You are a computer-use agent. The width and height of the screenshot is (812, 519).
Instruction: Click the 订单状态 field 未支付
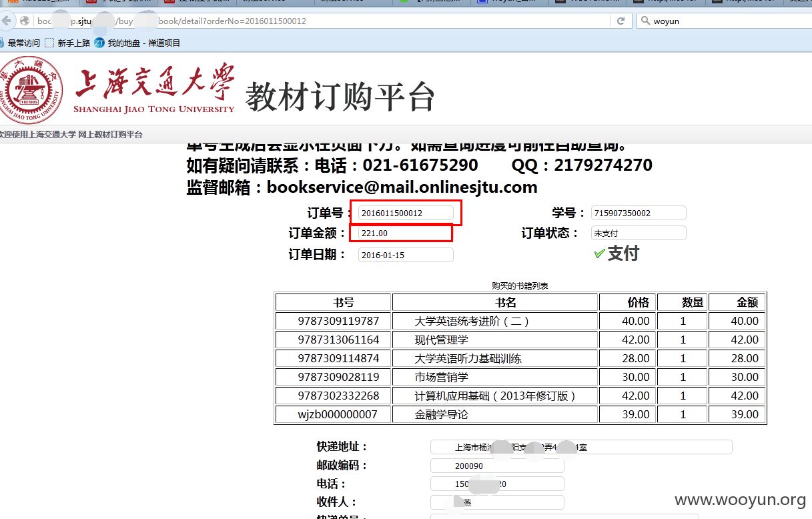(x=639, y=233)
